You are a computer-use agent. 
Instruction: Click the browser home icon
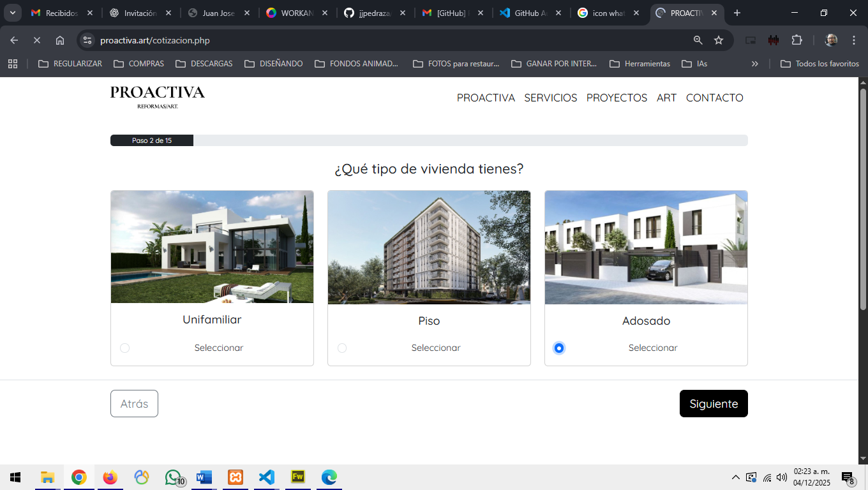[60, 40]
